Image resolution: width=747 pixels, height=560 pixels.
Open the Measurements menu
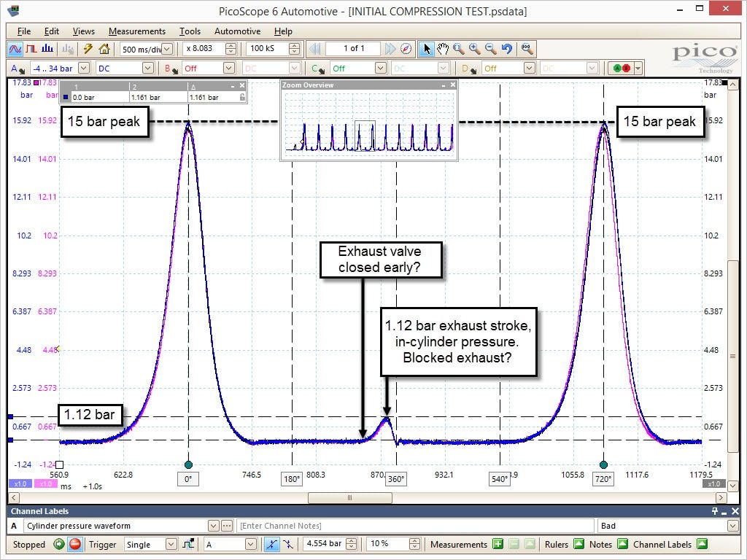tap(136, 31)
